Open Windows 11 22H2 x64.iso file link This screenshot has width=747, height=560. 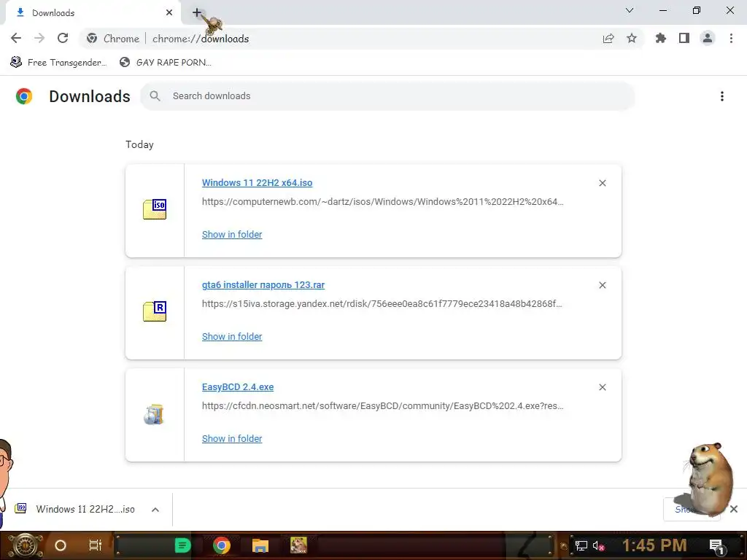[x=258, y=183]
